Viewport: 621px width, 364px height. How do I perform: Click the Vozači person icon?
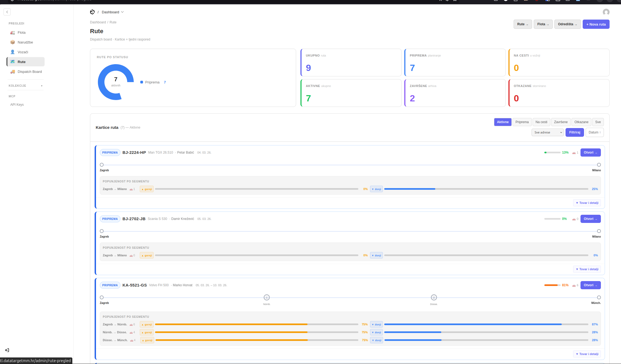click(x=13, y=52)
